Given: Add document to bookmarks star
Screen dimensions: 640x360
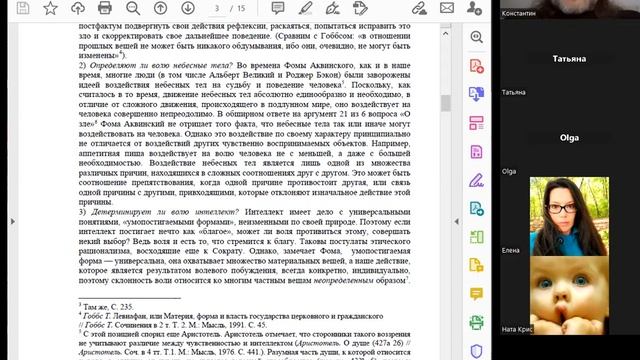Looking at the screenshot, I should point(50,8).
